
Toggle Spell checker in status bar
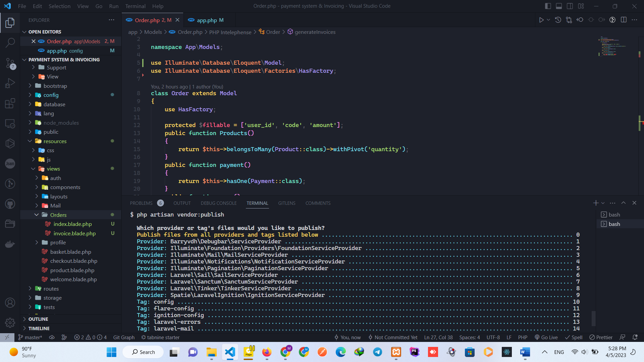(x=574, y=337)
